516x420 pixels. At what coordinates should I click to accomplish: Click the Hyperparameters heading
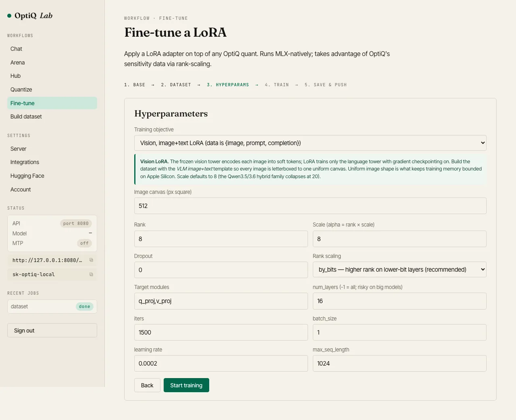(x=171, y=114)
